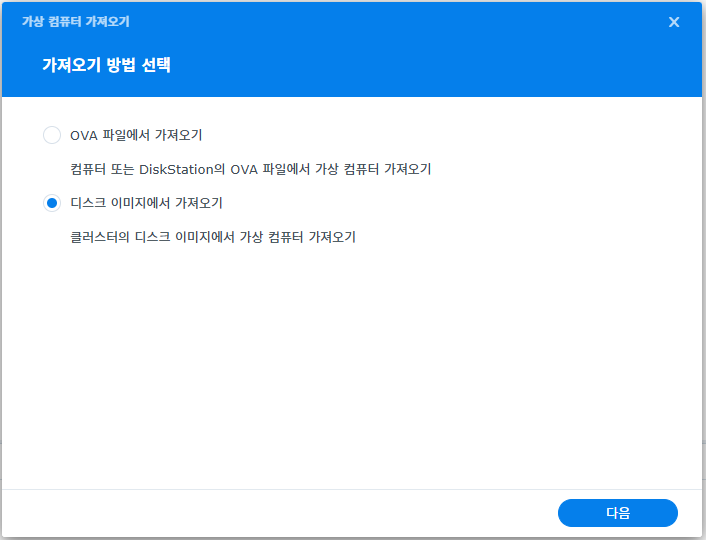Select the OVA 파일에서 가져오기 radio button
This screenshot has height=540, width=706.
tap(52, 135)
